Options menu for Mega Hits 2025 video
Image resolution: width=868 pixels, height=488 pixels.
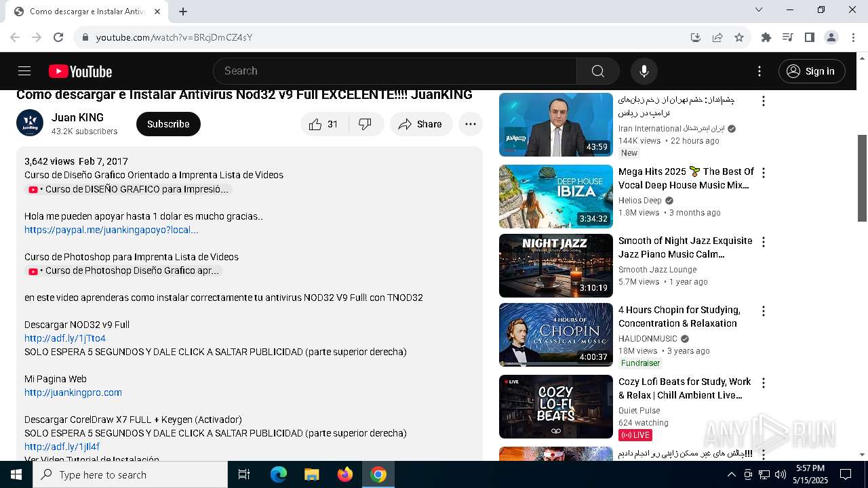pyautogui.click(x=764, y=173)
